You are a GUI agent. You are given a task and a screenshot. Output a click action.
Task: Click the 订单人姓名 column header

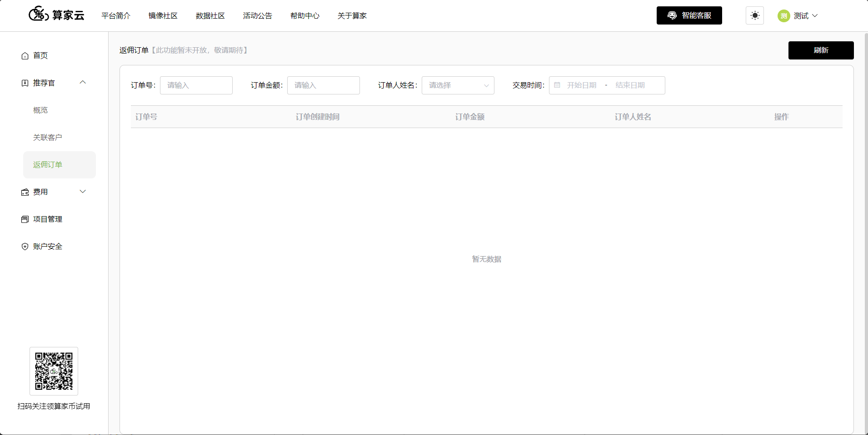(633, 117)
